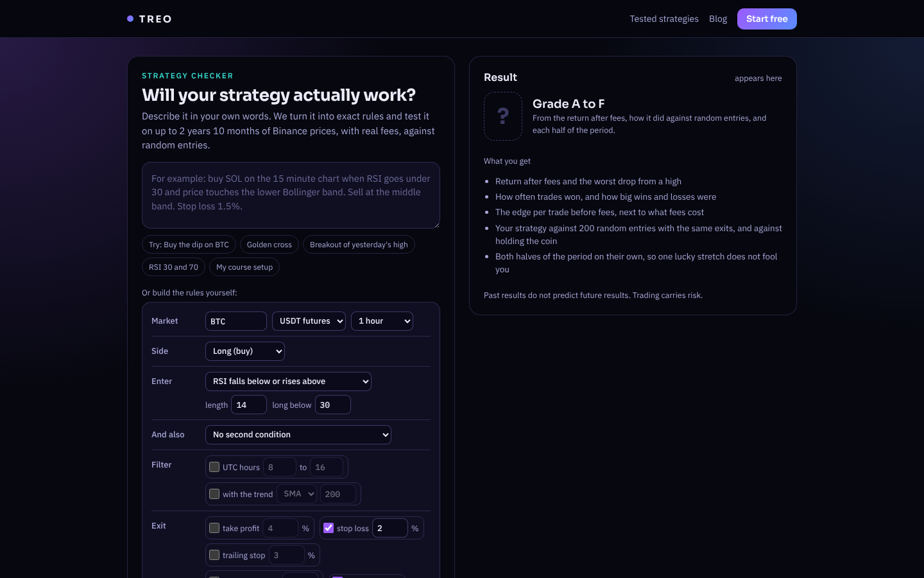
Task: Enable the take profit checkbox
Action: click(214, 528)
